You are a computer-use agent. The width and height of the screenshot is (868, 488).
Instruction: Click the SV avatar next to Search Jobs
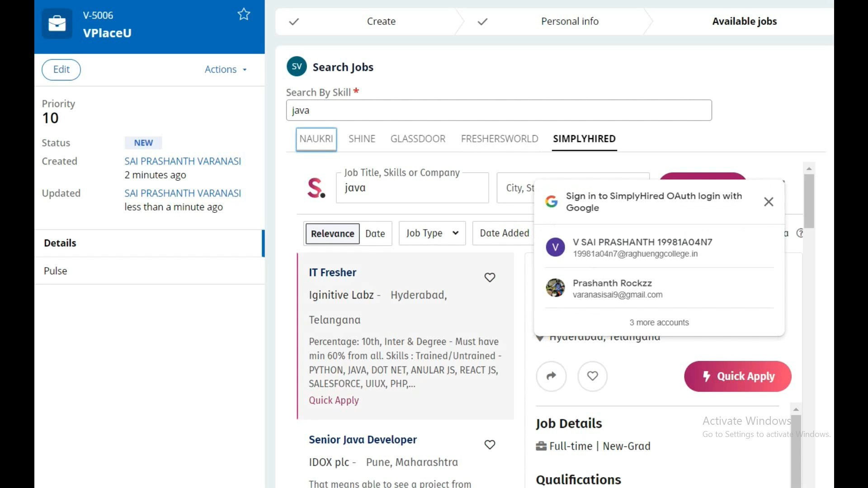click(297, 66)
